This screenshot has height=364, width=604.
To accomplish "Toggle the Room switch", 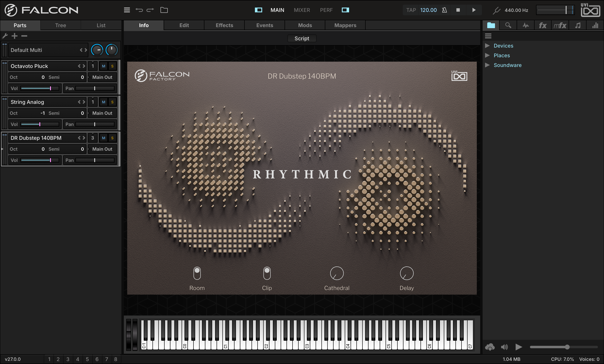I will click(197, 273).
